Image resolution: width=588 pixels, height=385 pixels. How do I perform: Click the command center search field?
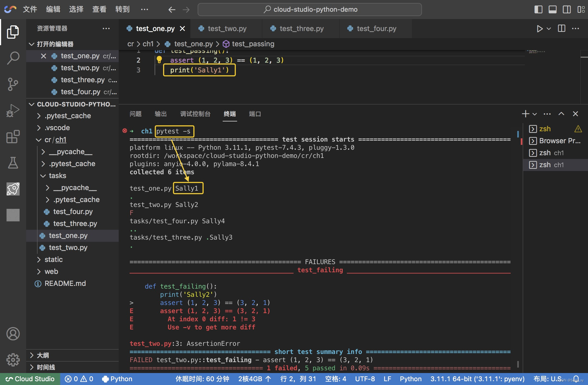point(310,10)
